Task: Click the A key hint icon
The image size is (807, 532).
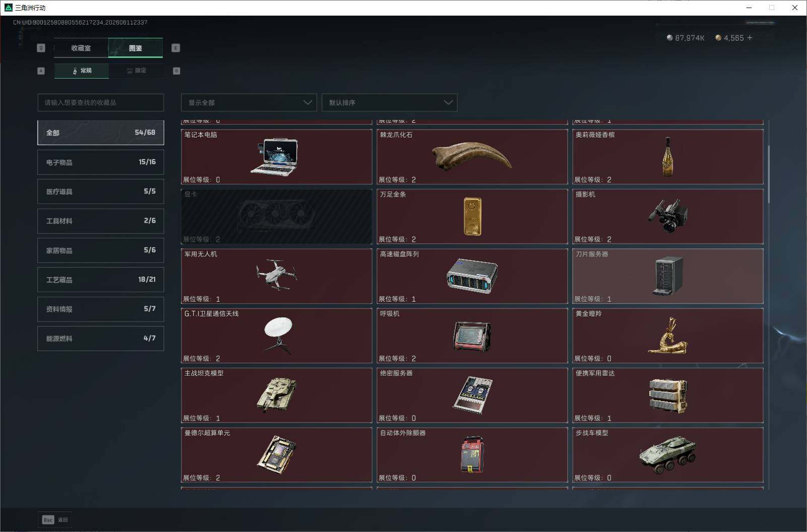Action: tap(41, 71)
